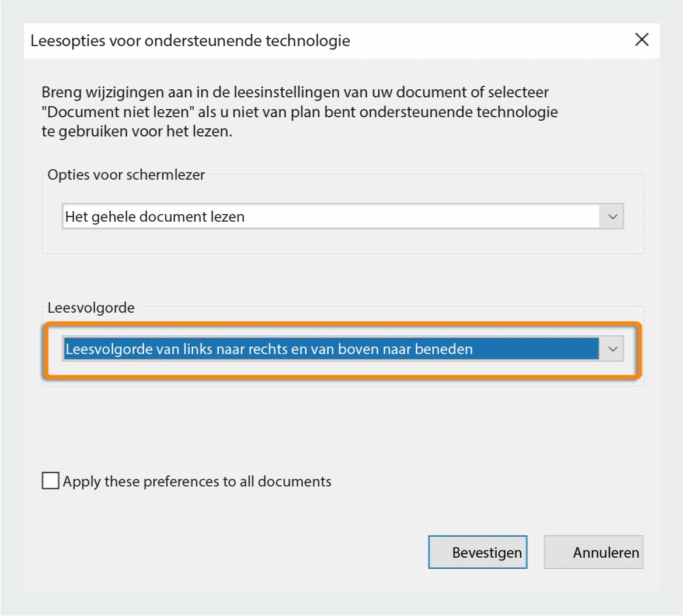Viewport: 683px width, 616px height.
Task: Click the dropdown arrow icon for Leesvolgorde
Action: click(x=612, y=349)
